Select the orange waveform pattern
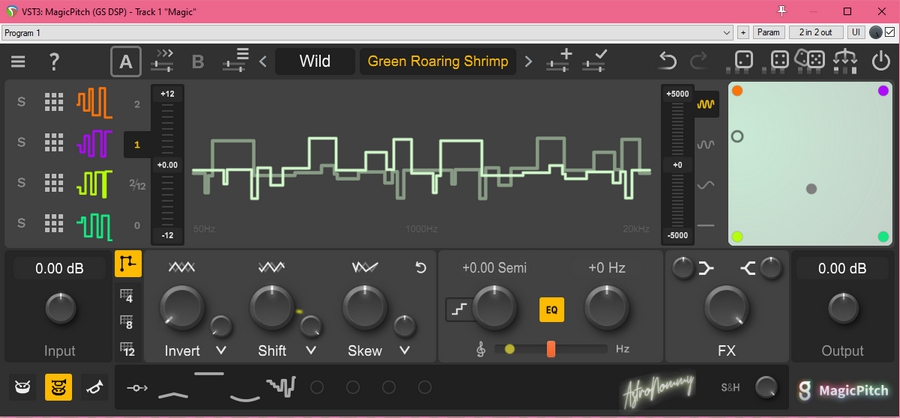The height and width of the screenshot is (418, 900). tap(95, 103)
